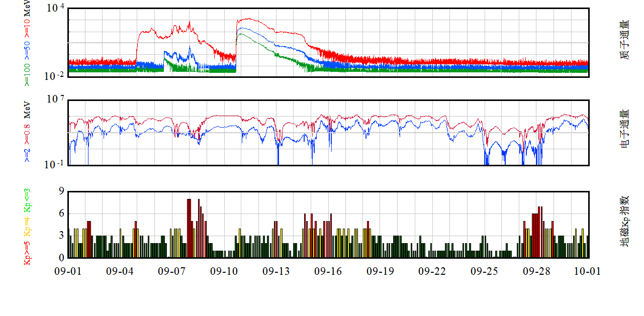
Task: Click the electron chart 10^7 axis label
Action: coord(55,99)
